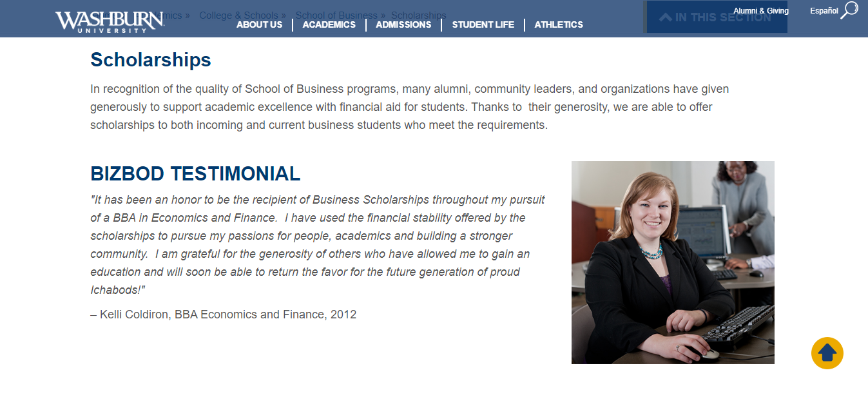Go to the Athletics section

(x=559, y=24)
